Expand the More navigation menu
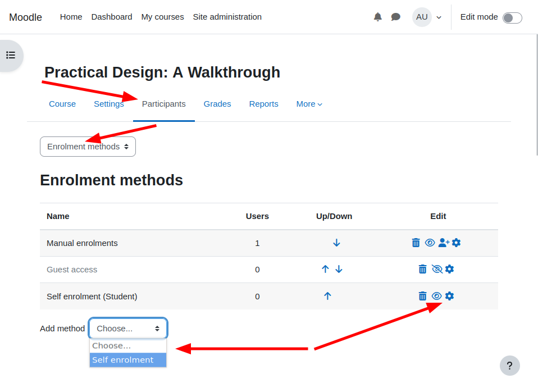 [x=309, y=104]
